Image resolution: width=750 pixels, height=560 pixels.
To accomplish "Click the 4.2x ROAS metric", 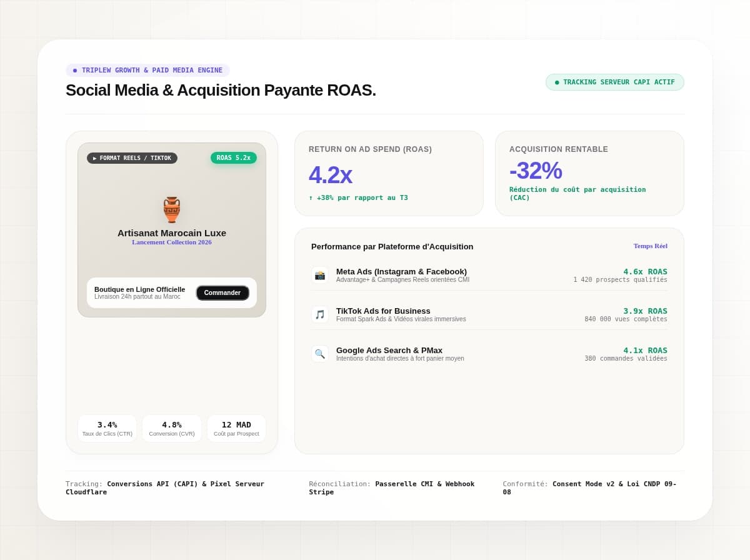I will pos(330,174).
